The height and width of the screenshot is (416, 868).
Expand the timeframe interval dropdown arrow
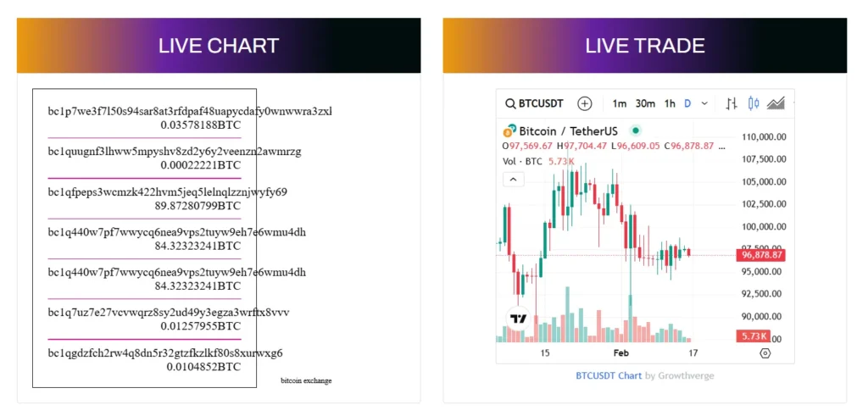coord(704,103)
